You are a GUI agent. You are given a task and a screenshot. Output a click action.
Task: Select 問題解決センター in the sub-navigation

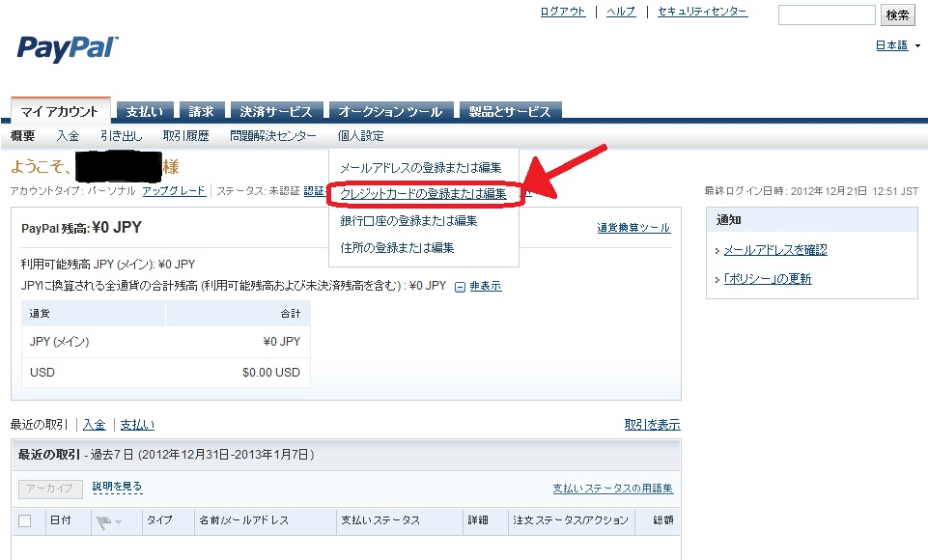[273, 136]
